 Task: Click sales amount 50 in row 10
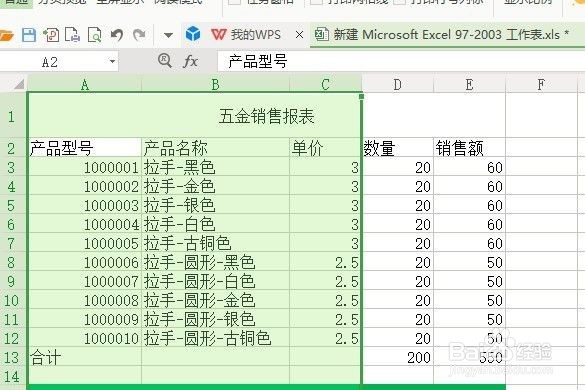coord(469,300)
